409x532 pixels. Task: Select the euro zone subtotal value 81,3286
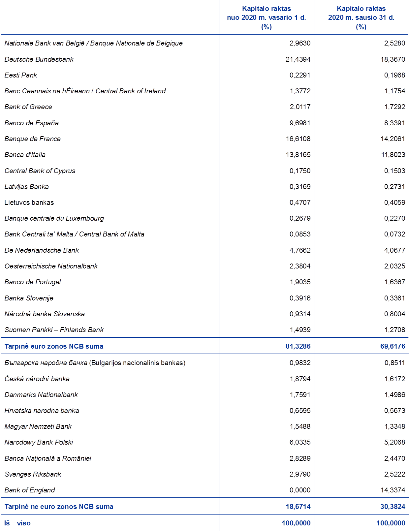pyautogui.click(x=298, y=346)
